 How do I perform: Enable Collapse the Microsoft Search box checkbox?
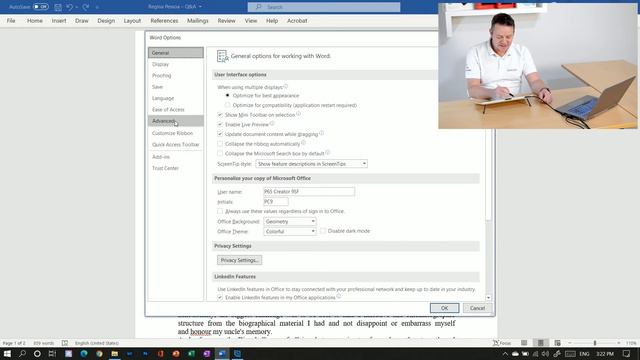pyautogui.click(x=220, y=153)
